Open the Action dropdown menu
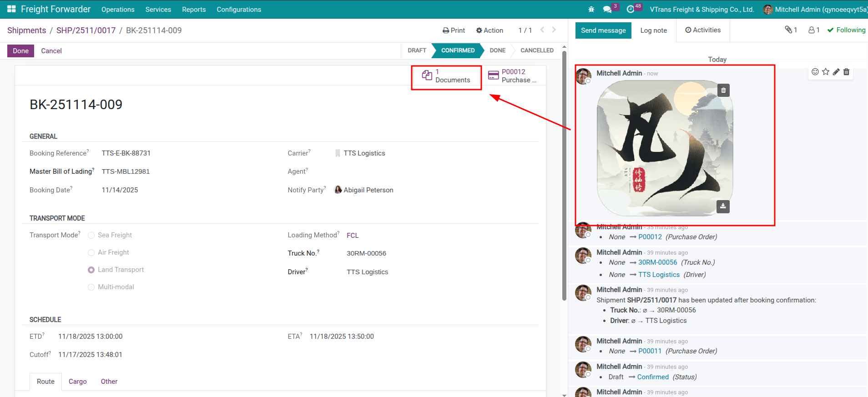Viewport: 868px width, 397px height. click(490, 30)
